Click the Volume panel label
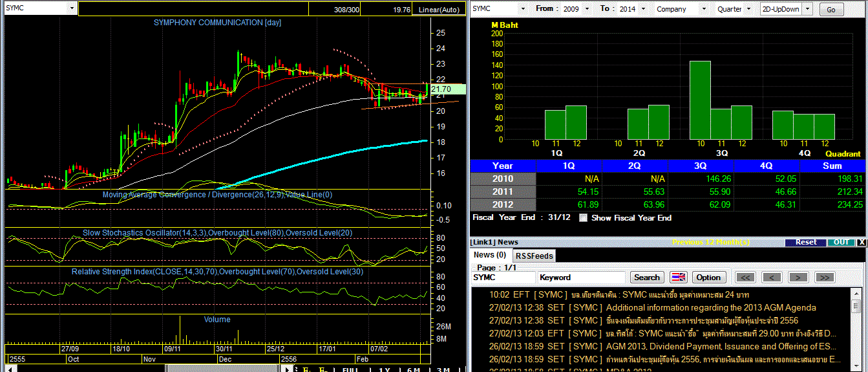Screen dimensions: 868x372 [x=217, y=319]
